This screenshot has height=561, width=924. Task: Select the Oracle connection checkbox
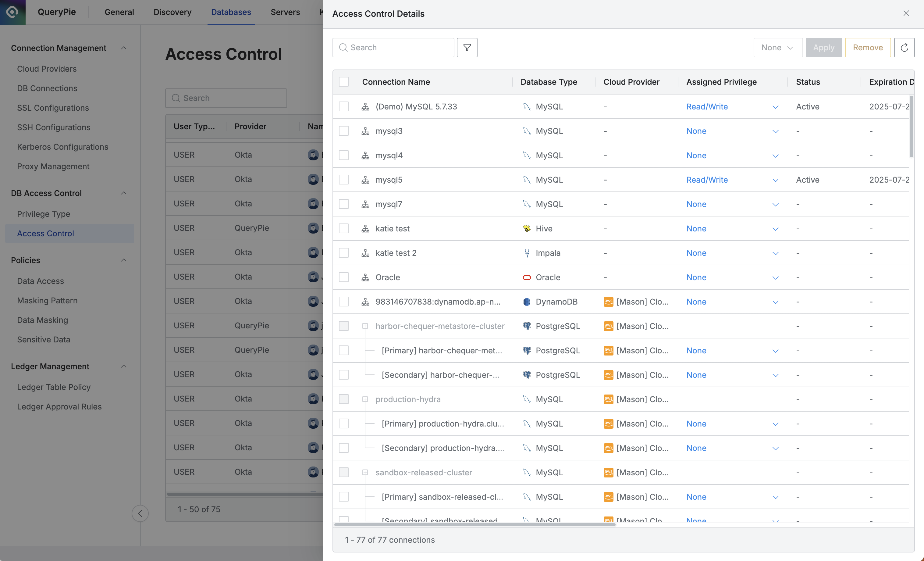pos(343,277)
